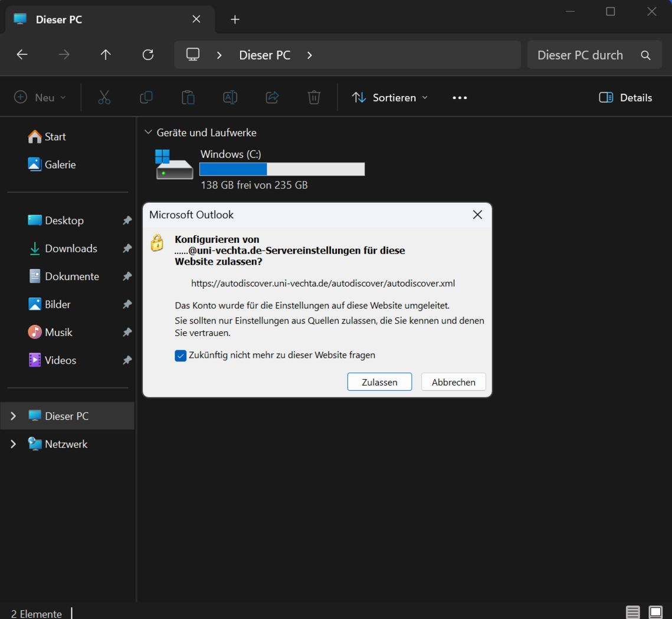Image resolution: width=672 pixels, height=619 pixels.
Task: Click chevron before Dieser PC in breadcrumb
Action: coord(219,55)
